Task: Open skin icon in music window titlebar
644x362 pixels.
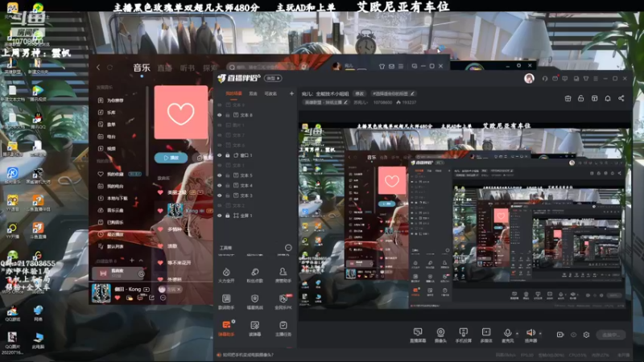Action: pos(382,66)
